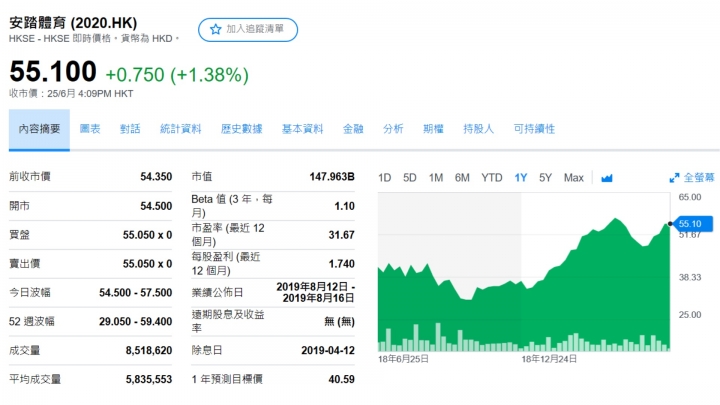Click the 市值 value 147.963B
Image resolution: width=720 pixels, height=405 pixels.
coord(332,177)
